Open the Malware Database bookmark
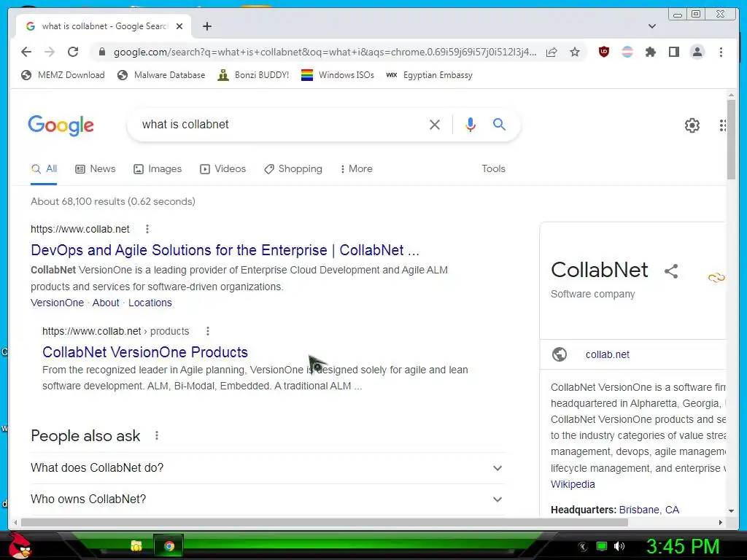Screen dimensions: 747x560 (x=161, y=75)
